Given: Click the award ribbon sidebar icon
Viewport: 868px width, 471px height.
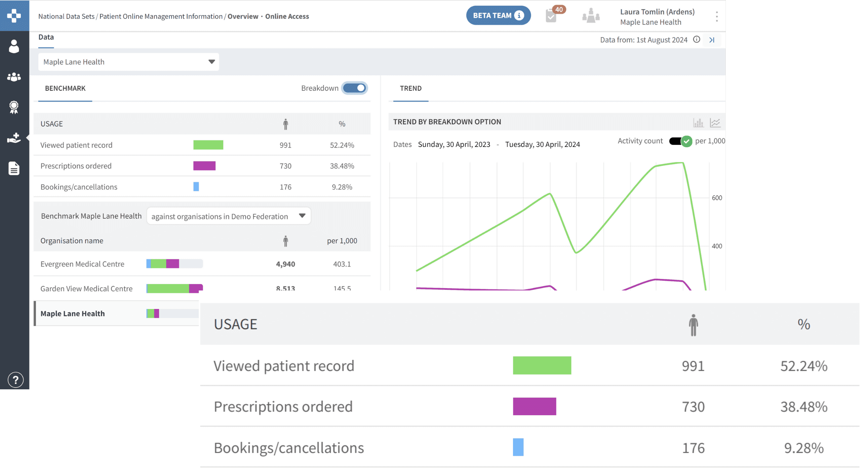Looking at the screenshot, I should (14, 107).
